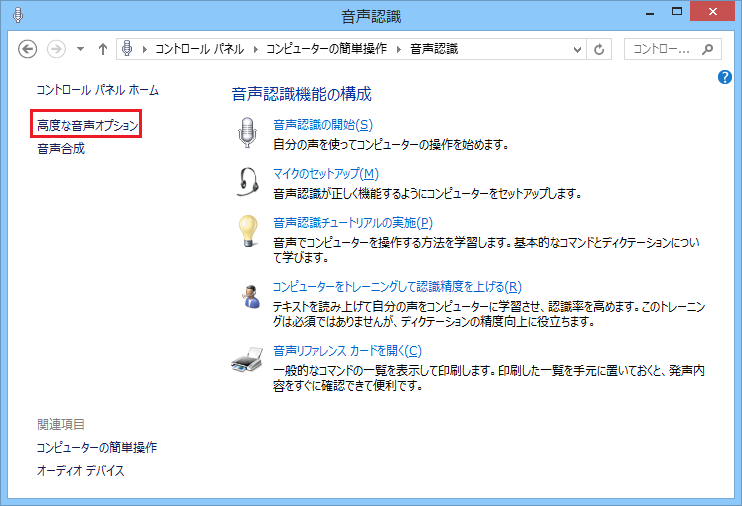742x506 pixels.
Task: Open the オーディオ デバイス related link
Action: (80, 471)
